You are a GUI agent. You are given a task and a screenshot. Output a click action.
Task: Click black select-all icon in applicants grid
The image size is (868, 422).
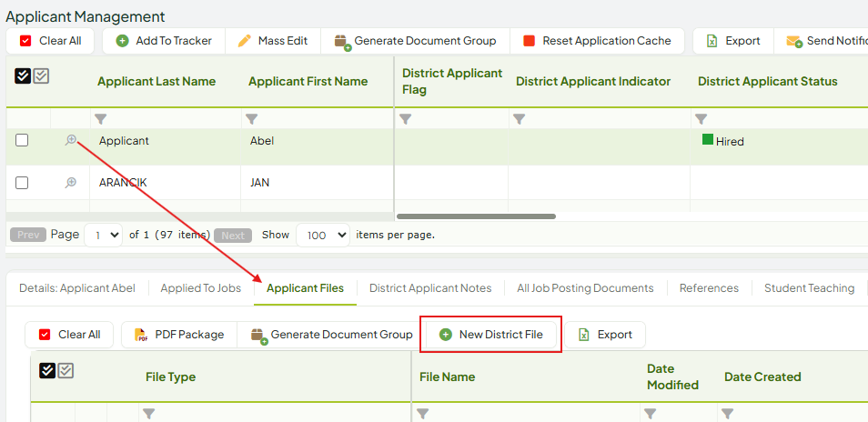(x=23, y=75)
